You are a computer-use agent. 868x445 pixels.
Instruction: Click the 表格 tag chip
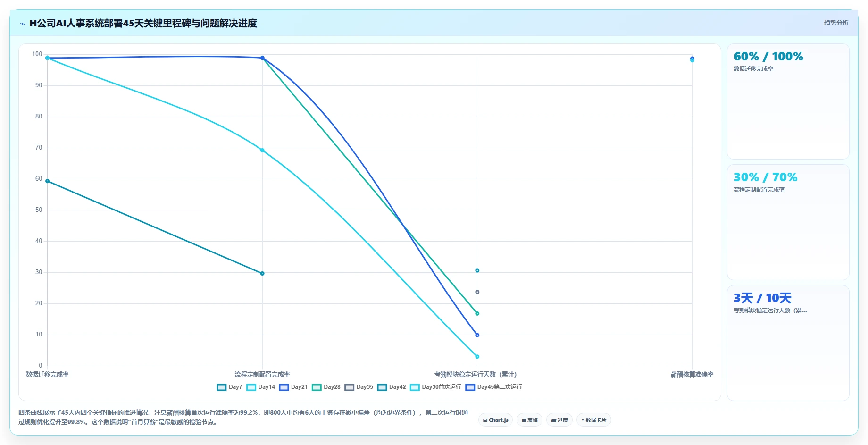click(x=529, y=420)
